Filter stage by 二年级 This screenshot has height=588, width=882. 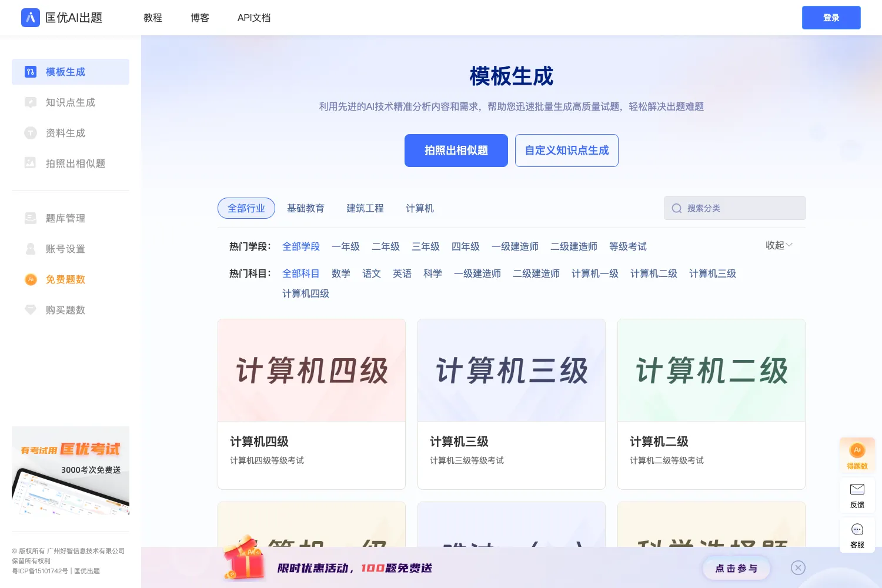point(386,246)
